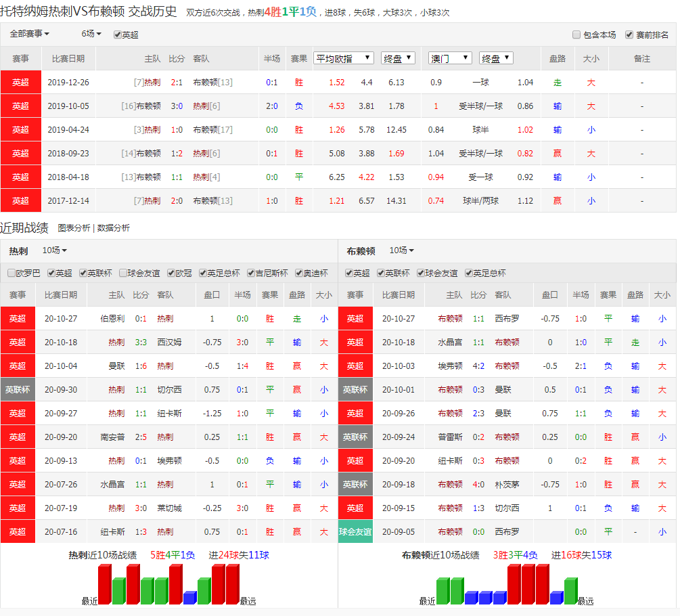
Task: Open the 4:2 match score
Action: tap(479, 366)
